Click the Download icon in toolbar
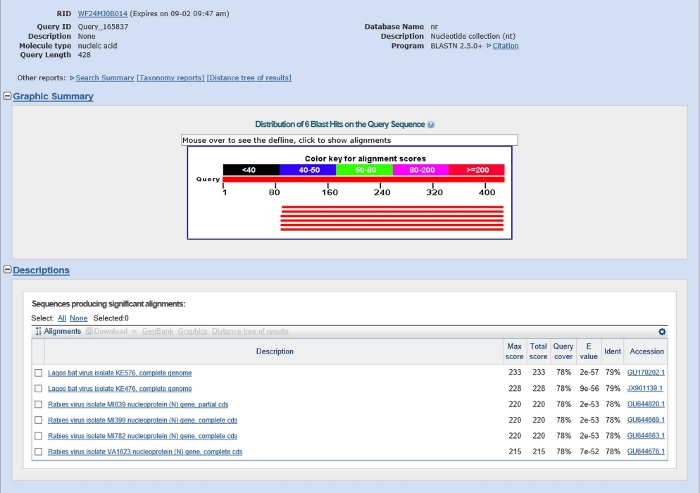Viewport: 700px width, 493px height. 89,331
